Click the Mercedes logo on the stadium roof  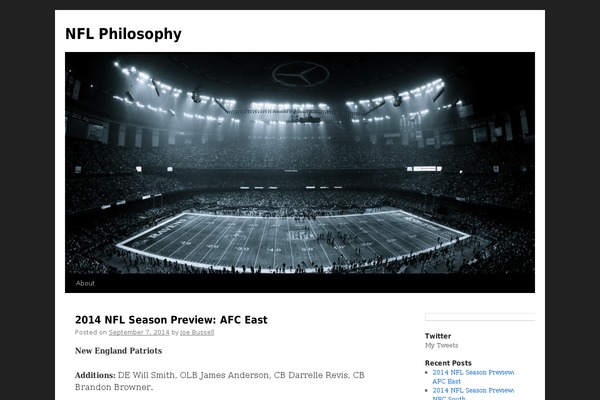tap(300, 75)
